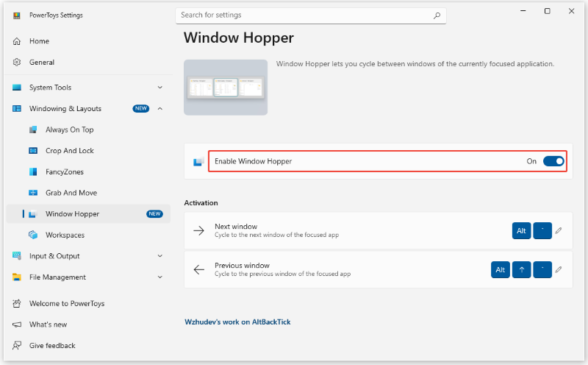588x365 pixels.
Task: Click 'Cycle to the previous window' description
Action: pos(283,274)
